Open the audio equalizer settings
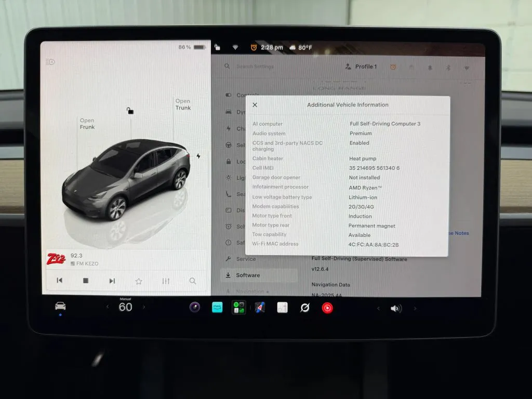Screen dimensions: 532x399 (x=166, y=281)
